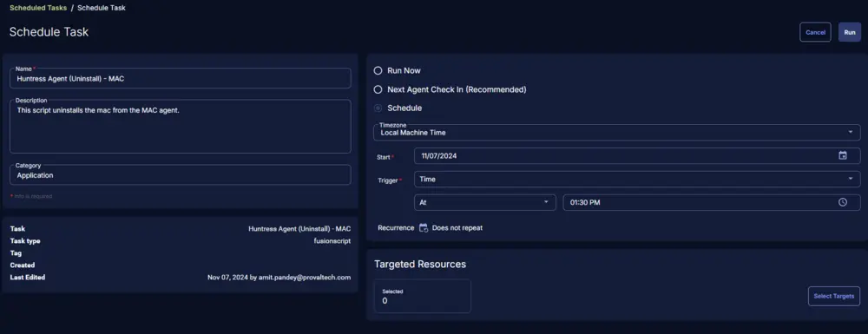This screenshot has height=334, width=868.
Task: Click the Run button
Action: pyautogui.click(x=850, y=32)
